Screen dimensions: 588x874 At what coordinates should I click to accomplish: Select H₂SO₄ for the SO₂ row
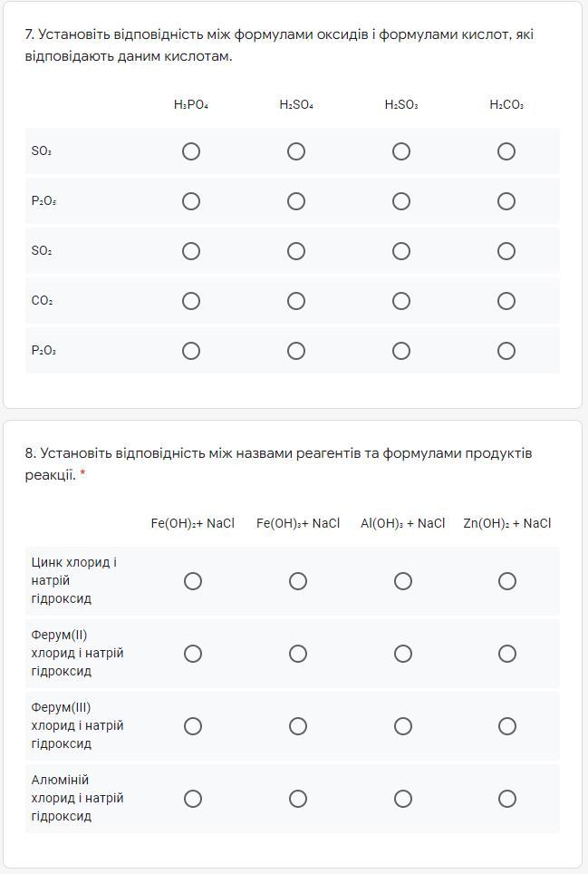[296, 251]
